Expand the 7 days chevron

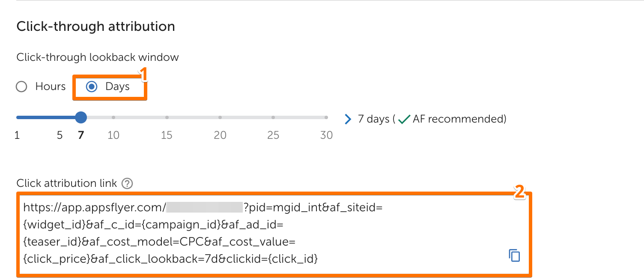tap(348, 119)
